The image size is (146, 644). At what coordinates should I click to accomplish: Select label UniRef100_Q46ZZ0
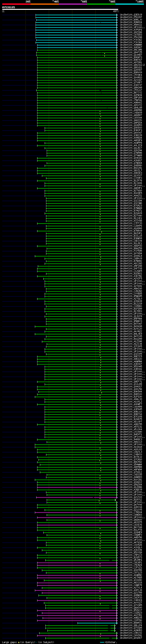coord(131,120)
